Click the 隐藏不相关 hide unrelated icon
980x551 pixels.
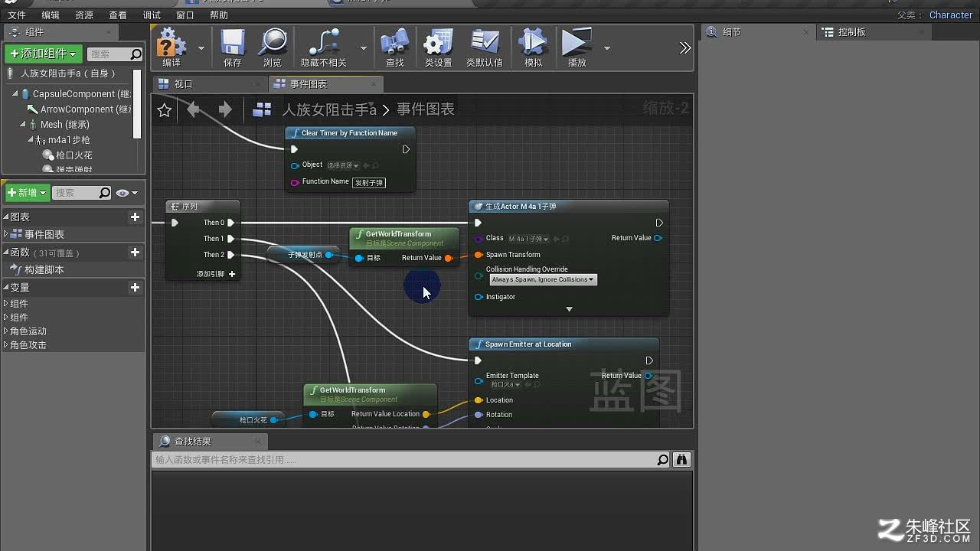pos(324,43)
